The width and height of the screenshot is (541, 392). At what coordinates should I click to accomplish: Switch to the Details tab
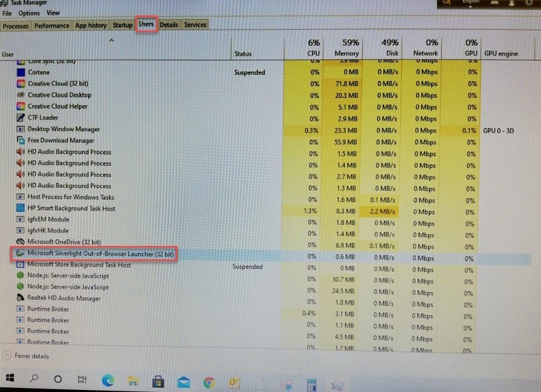(x=168, y=25)
